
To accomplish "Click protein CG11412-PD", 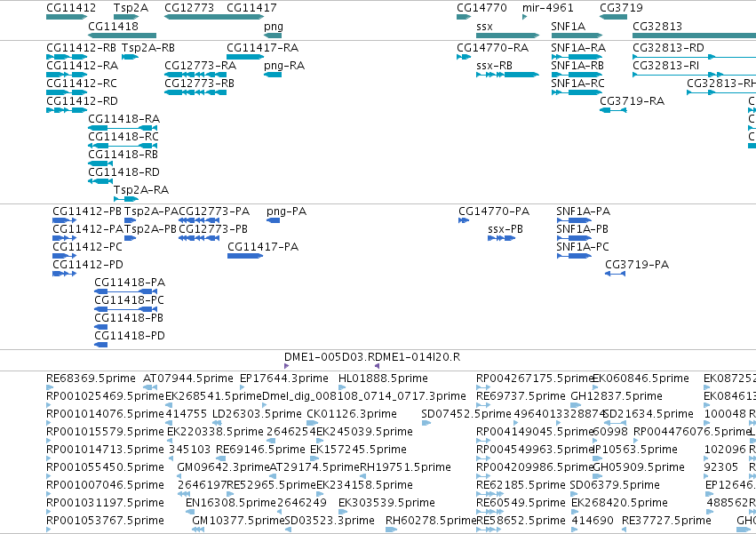I will (65, 274).
